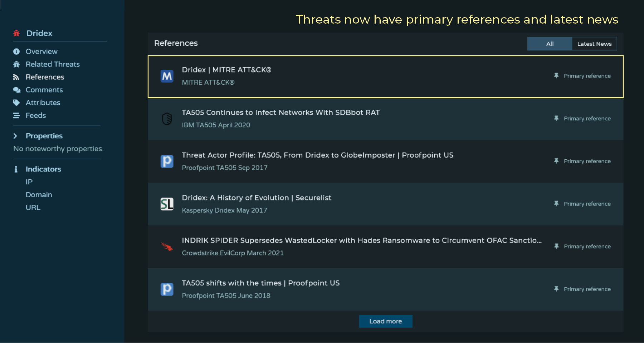644x343 pixels.
Task: Click the MITRE ATT&CK M logo
Action: 167,76
